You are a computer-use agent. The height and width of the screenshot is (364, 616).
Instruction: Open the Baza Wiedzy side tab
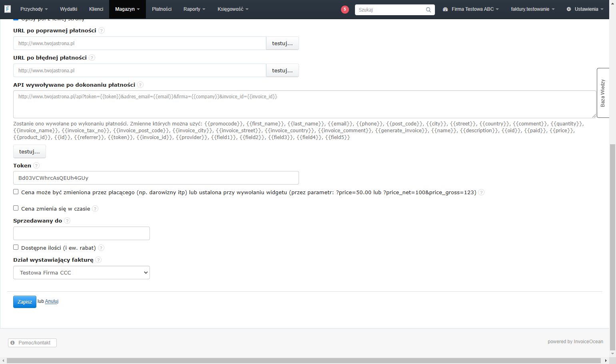point(603,93)
